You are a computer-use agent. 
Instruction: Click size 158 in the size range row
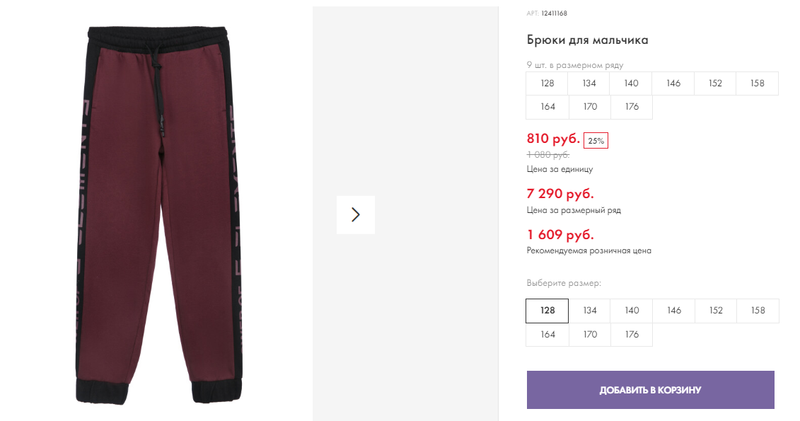[x=757, y=84]
